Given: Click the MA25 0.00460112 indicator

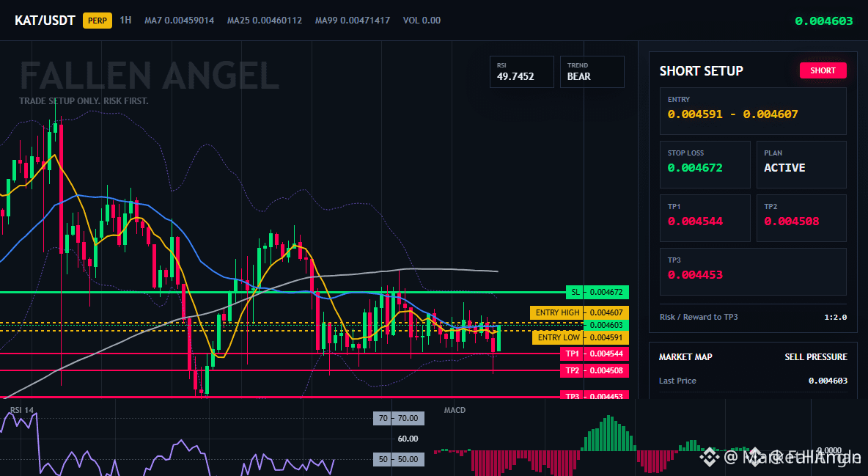Looking at the screenshot, I should tap(264, 21).
